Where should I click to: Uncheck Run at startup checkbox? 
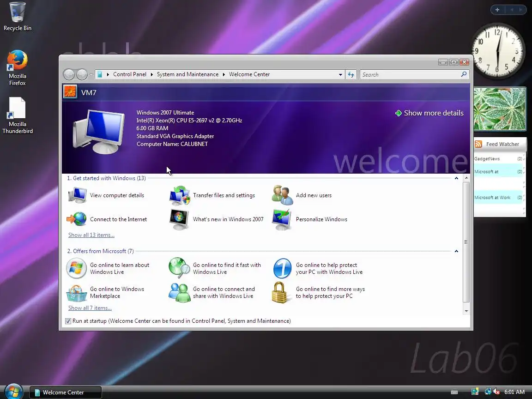pos(68,321)
